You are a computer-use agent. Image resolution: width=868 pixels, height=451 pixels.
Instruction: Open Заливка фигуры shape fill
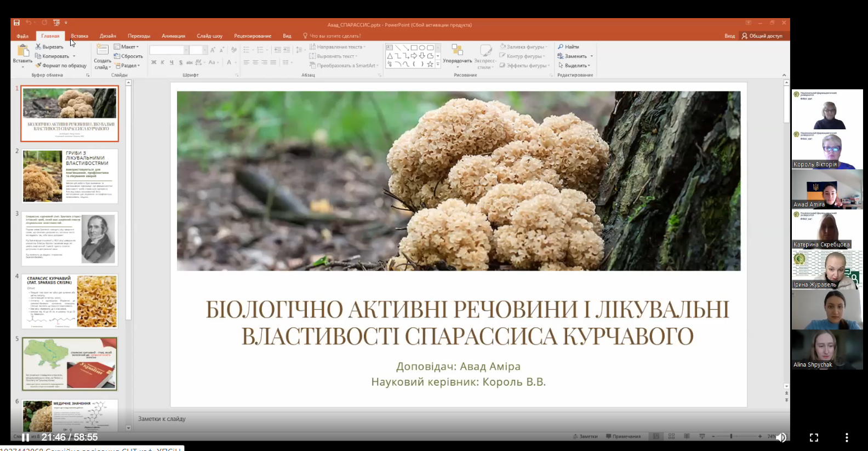pos(523,47)
